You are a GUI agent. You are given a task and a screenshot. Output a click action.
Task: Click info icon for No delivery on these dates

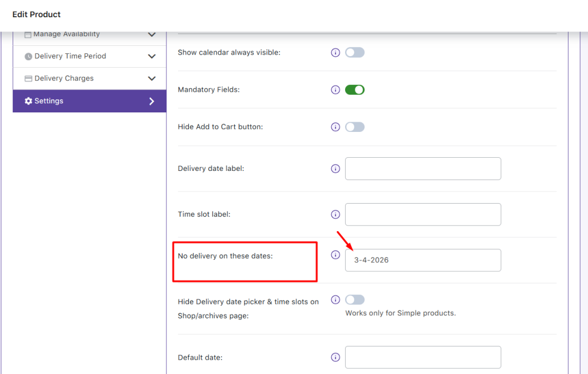[x=335, y=255]
